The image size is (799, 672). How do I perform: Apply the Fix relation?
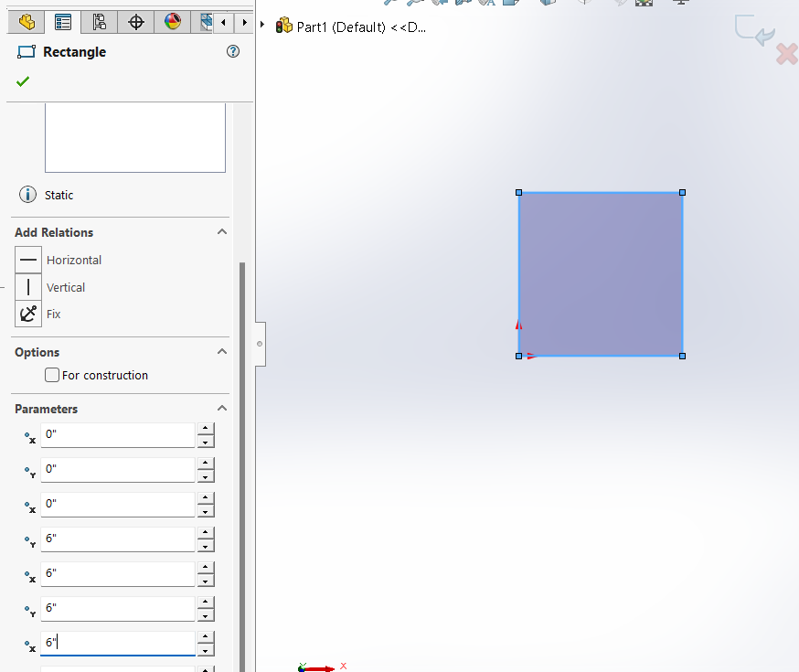click(x=28, y=314)
